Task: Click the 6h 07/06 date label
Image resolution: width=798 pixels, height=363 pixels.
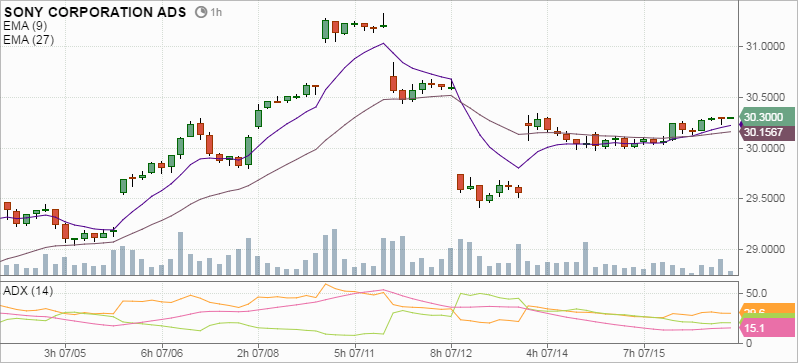Action: [x=162, y=352]
